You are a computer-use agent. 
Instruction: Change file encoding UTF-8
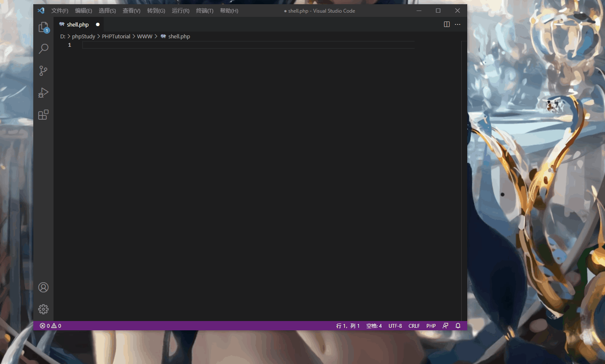point(395,326)
